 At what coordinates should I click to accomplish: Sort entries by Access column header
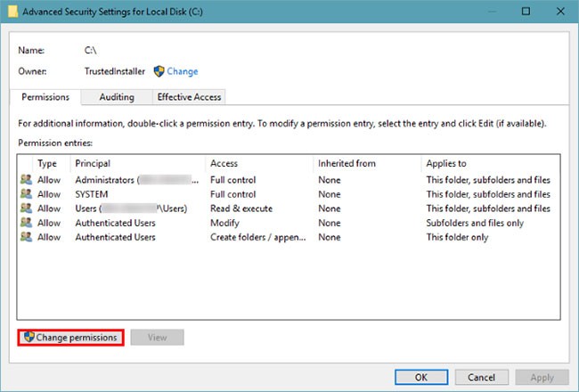coord(224,164)
